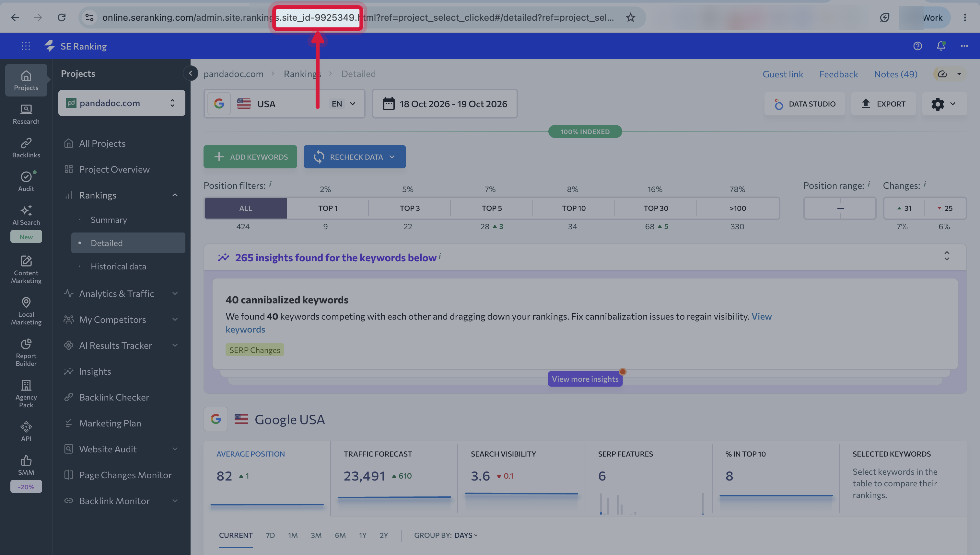The width and height of the screenshot is (980, 555).
Task: Open the apps grid icon in SE Ranking header
Action: point(26,46)
